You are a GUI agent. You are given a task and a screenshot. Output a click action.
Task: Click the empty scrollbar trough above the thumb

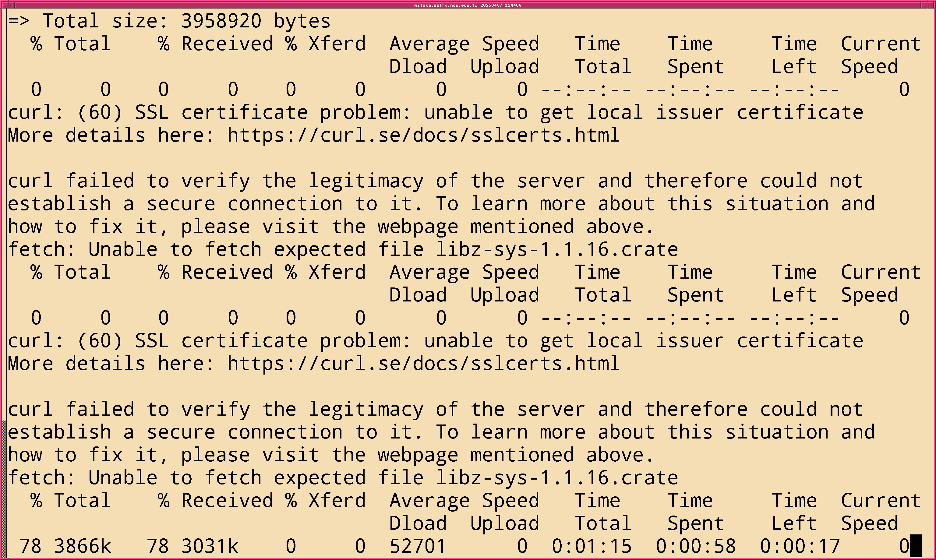4,211
